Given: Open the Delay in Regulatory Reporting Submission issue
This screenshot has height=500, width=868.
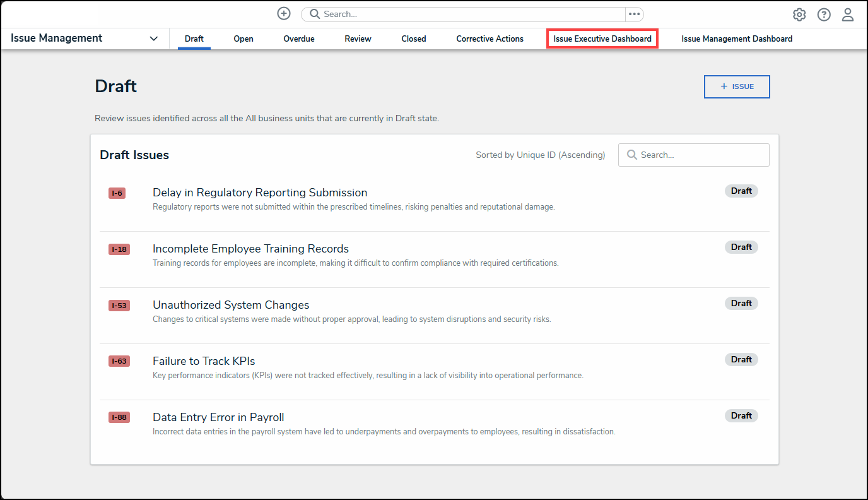Looking at the screenshot, I should point(260,192).
